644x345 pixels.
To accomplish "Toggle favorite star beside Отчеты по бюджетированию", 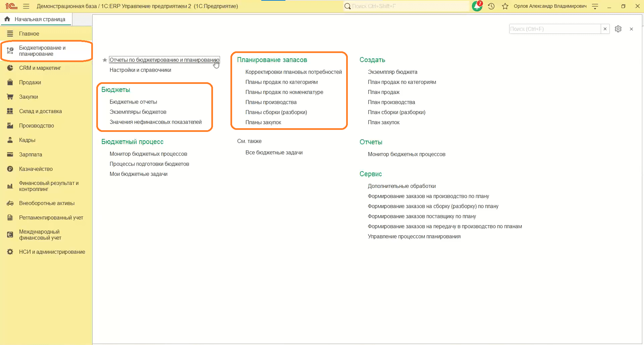I will point(105,60).
